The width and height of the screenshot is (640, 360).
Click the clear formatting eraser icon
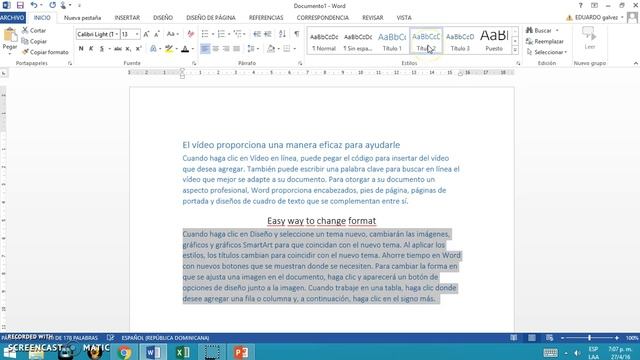[191, 34]
